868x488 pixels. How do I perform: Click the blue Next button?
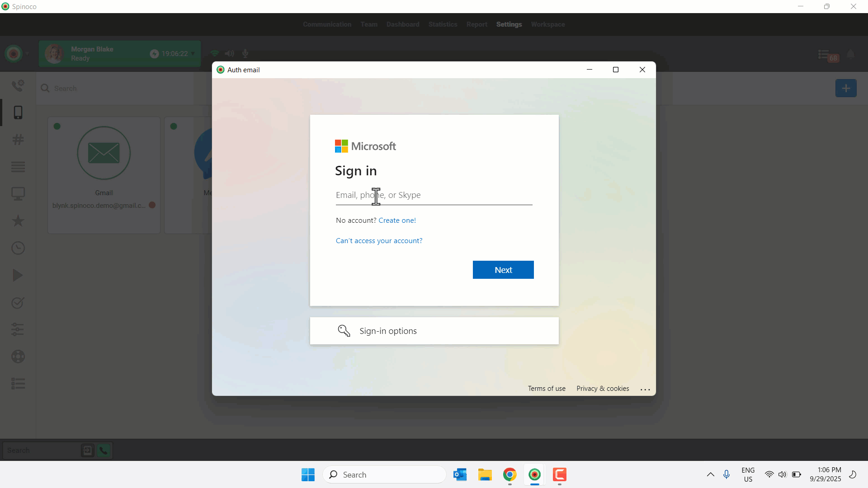pos(503,270)
